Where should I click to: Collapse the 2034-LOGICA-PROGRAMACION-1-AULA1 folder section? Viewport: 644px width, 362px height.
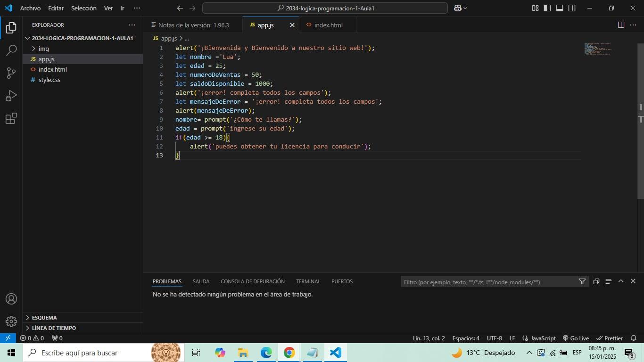[83, 38]
